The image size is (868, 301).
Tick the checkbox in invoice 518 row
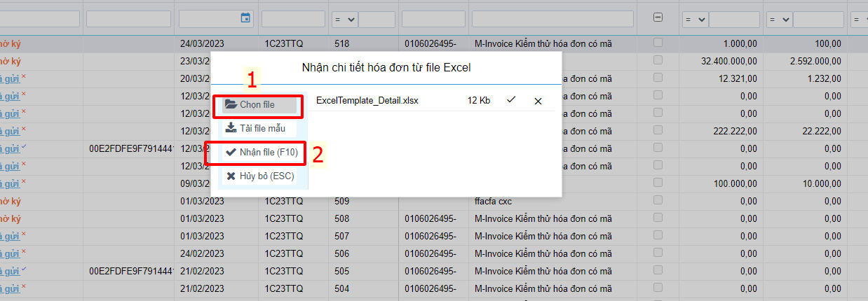pos(658,43)
